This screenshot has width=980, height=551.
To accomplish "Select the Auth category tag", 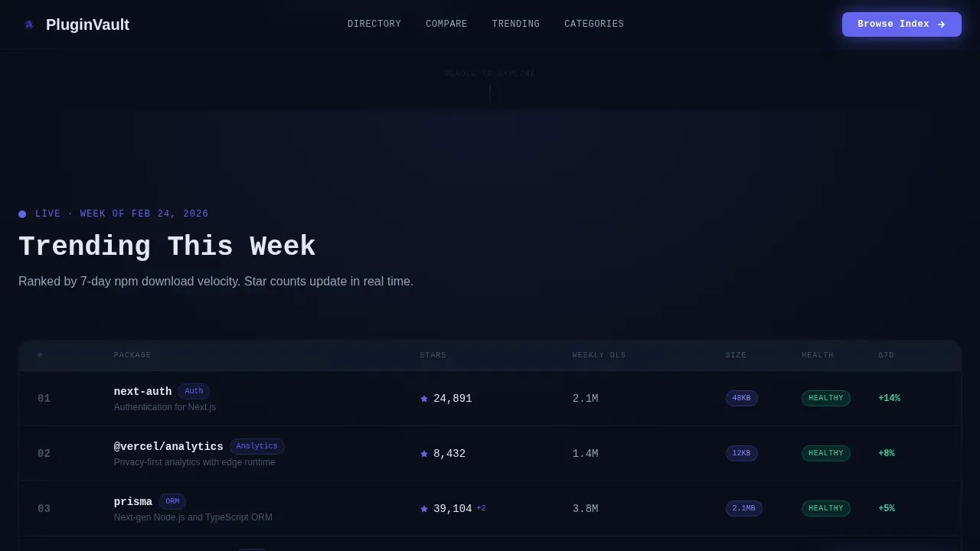I will 194,391.
